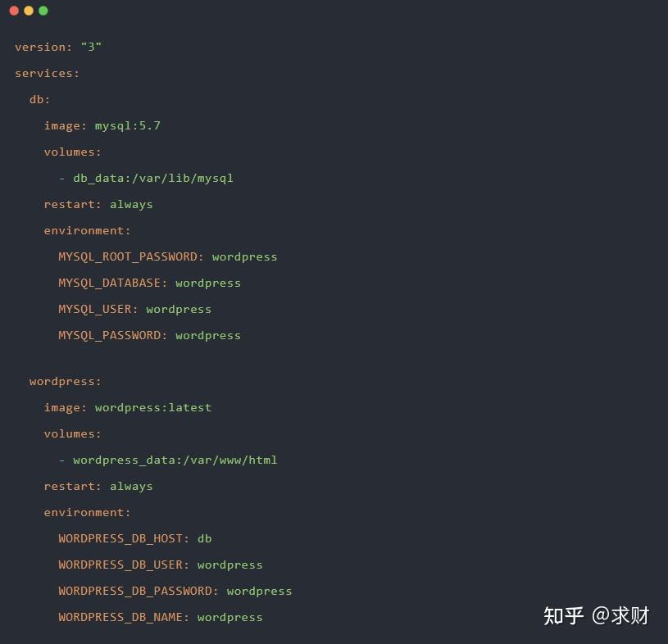Viewport: 668px width, 644px height.
Task: Click the 'wordpress:' service key
Action: point(66,382)
